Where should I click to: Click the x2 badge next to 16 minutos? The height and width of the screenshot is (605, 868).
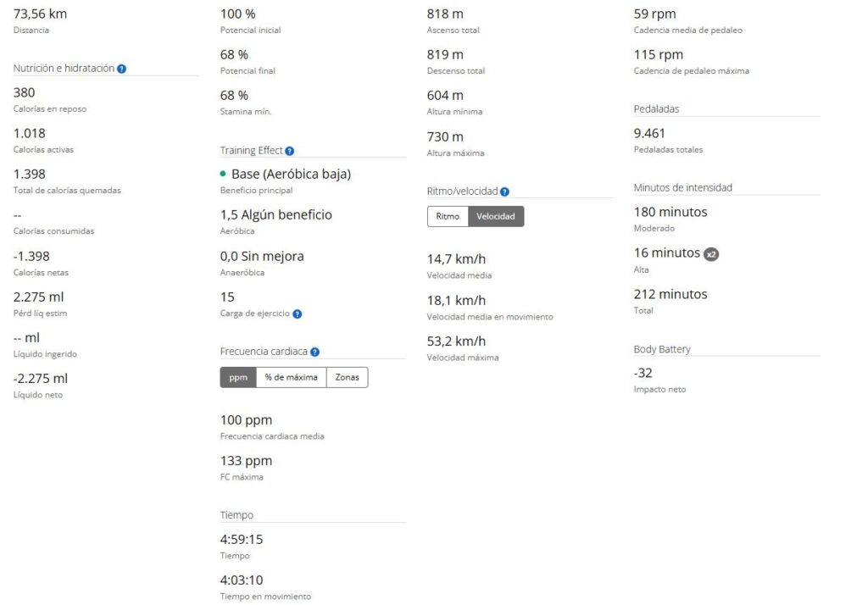tap(711, 253)
